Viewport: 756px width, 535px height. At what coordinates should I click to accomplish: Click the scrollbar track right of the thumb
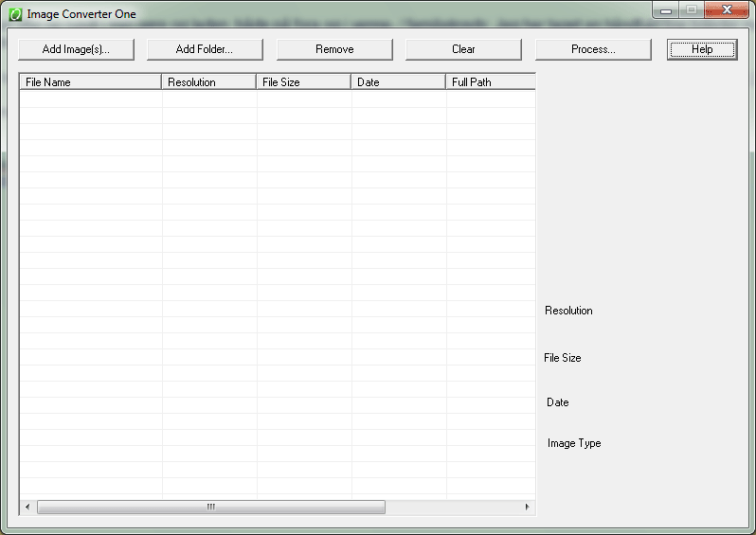point(453,508)
